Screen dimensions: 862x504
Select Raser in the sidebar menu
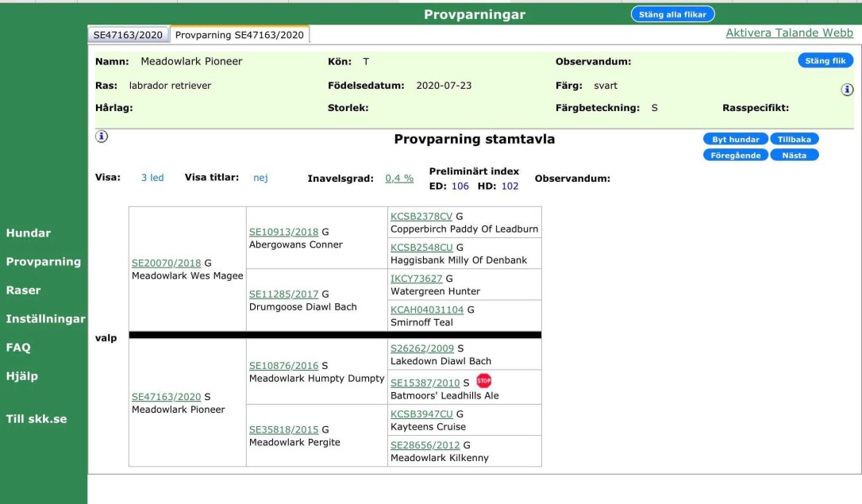pyautogui.click(x=23, y=290)
